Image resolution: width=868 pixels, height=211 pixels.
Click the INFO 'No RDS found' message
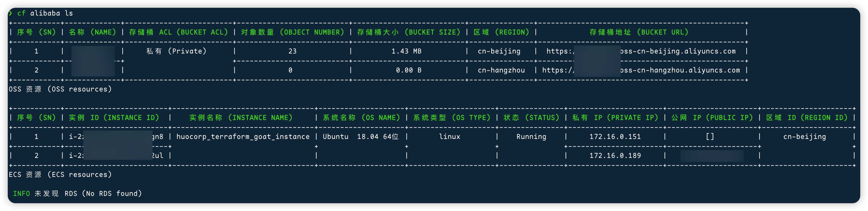(77, 194)
